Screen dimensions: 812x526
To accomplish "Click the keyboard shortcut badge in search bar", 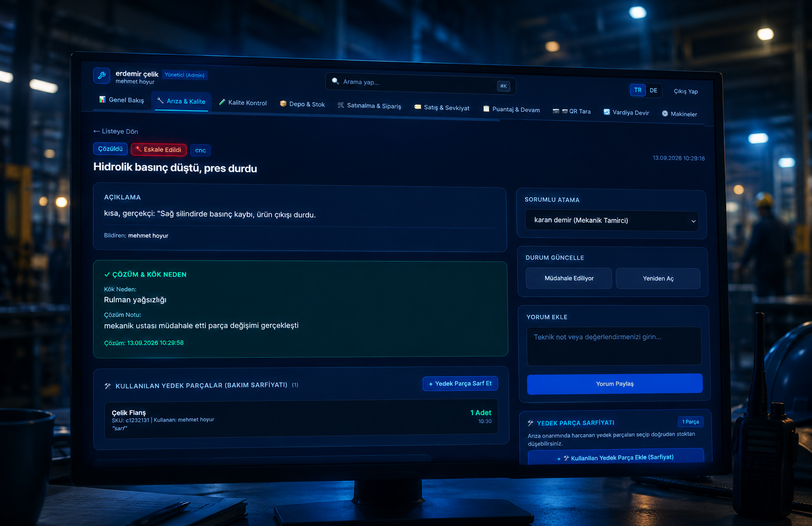I will coord(503,86).
